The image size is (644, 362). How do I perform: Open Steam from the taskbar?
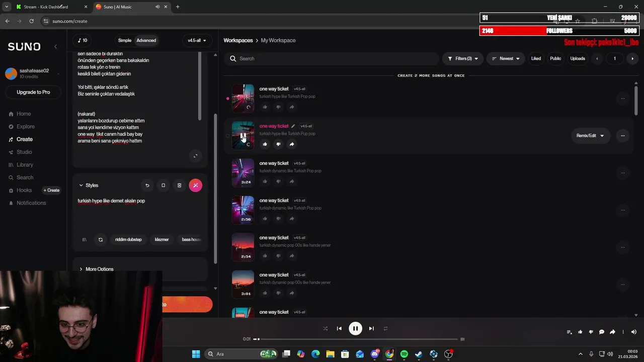pos(419,354)
